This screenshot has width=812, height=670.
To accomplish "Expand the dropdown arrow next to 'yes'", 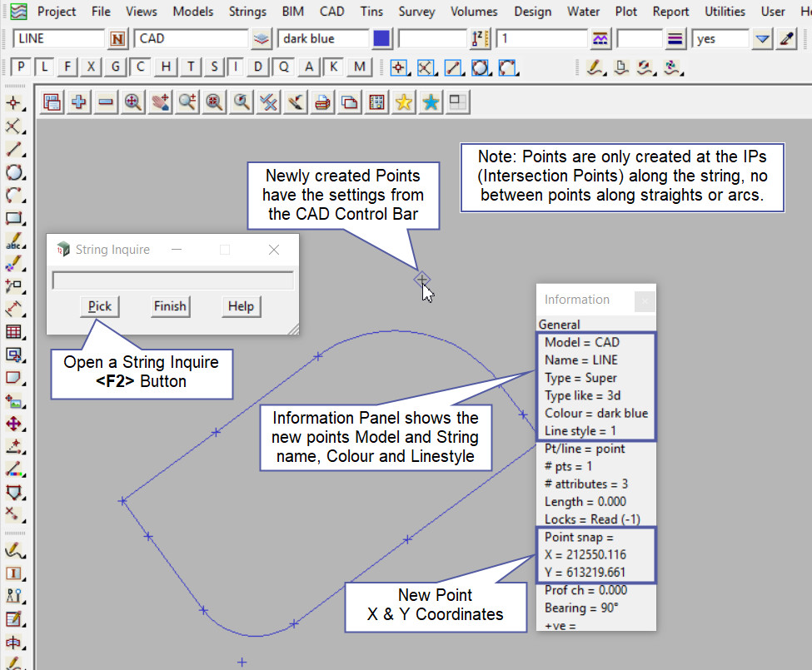I will tap(762, 39).
